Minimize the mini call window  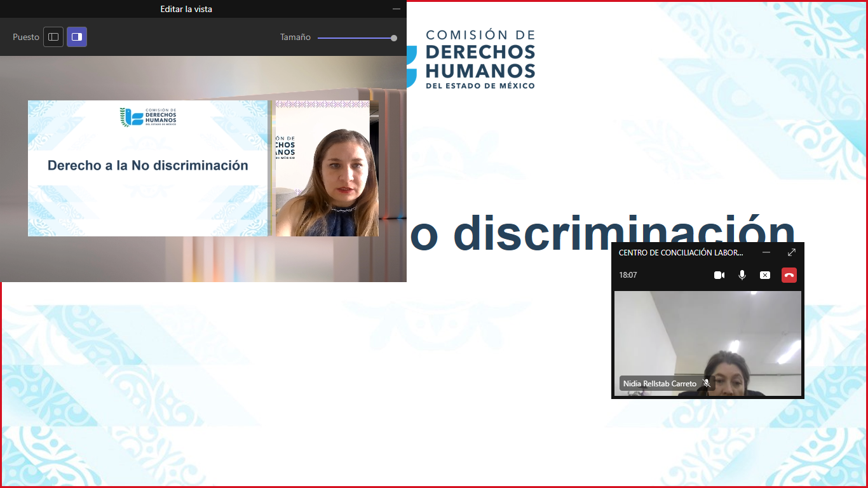click(x=766, y=252)
